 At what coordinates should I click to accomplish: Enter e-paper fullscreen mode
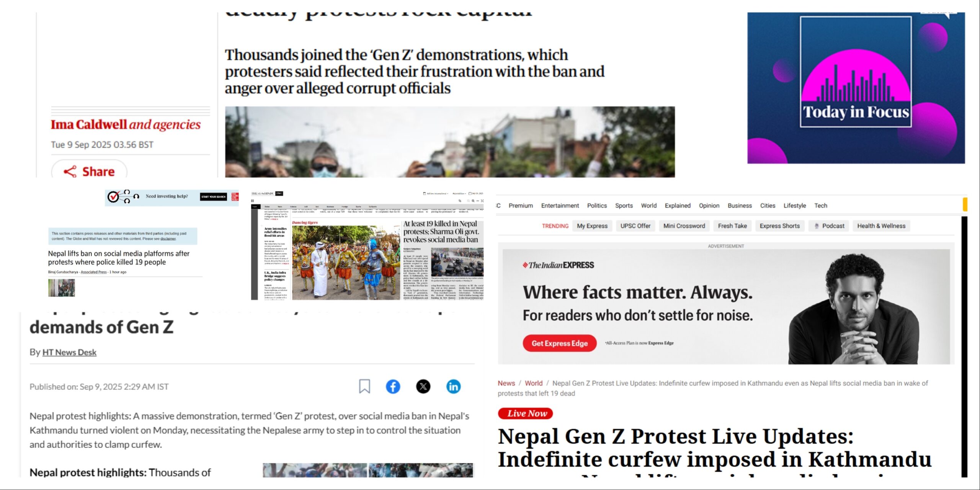[482, 201]
